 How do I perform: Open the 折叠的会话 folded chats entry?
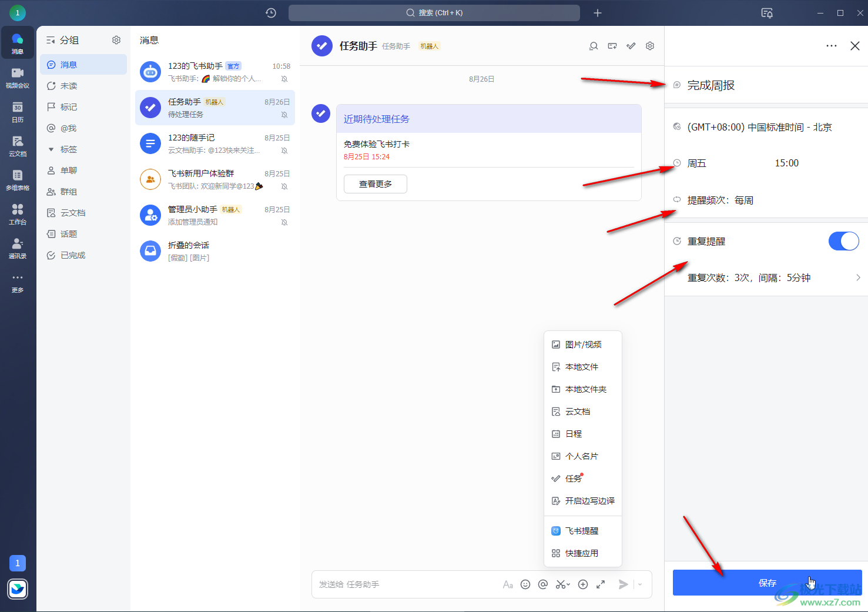(x=215, y=251)
